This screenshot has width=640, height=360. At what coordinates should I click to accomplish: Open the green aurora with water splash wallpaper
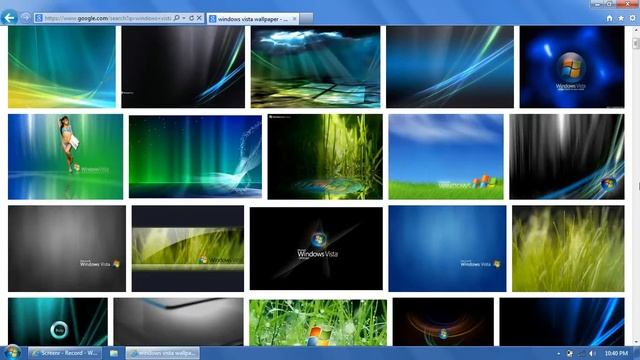[195, 157]
